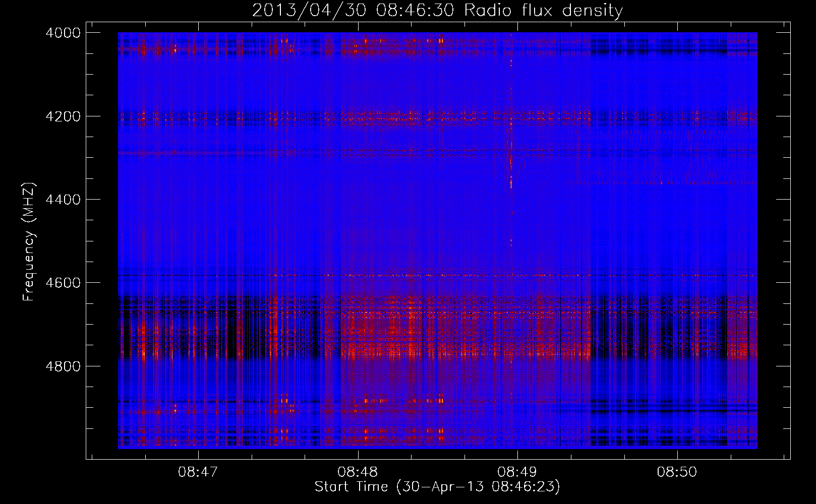Click the 08:48 time tick label
The height and width of the screenshot is (504, 816).
(x=358, y=472)
